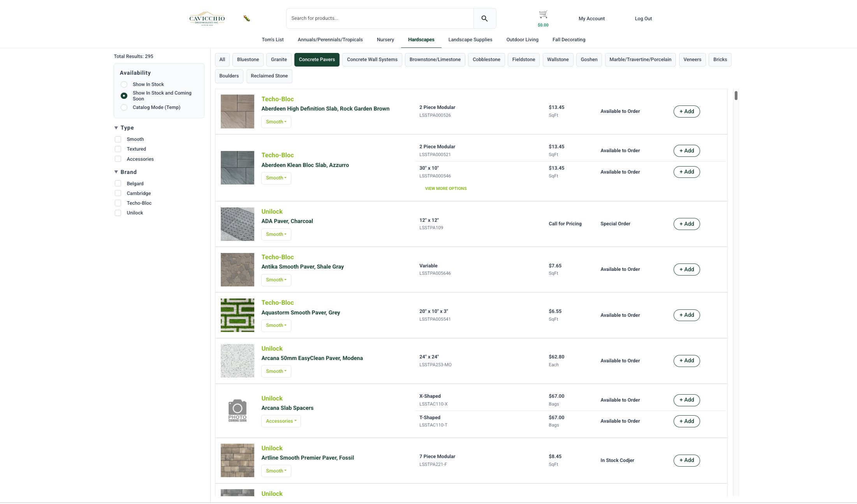Check the Belgard brand filter
Viewport: 857px width, 504px height.
(x=118, y=184)
